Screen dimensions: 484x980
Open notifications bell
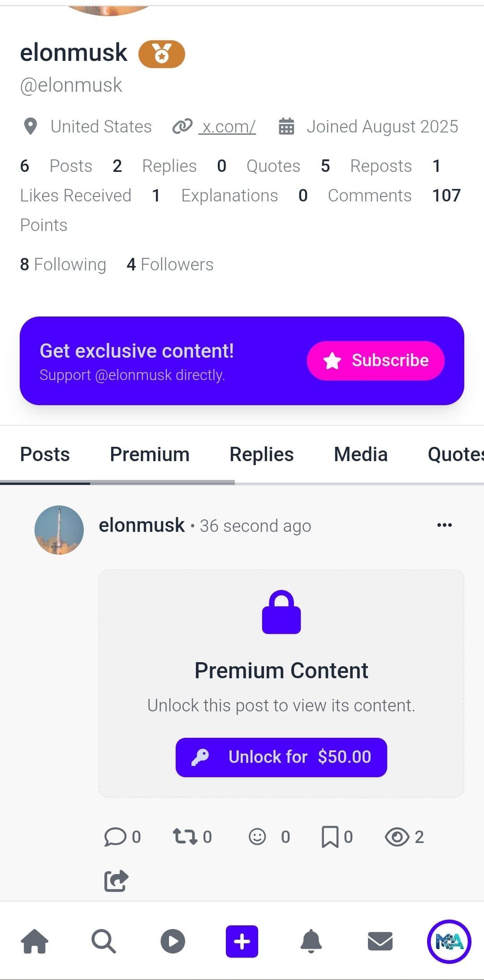(x=311, y=941)
